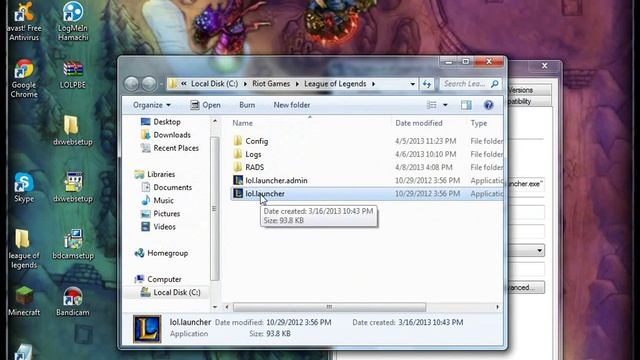Sort by Date modified column header
Screen dimensions: 640x360
coord(419,123)
